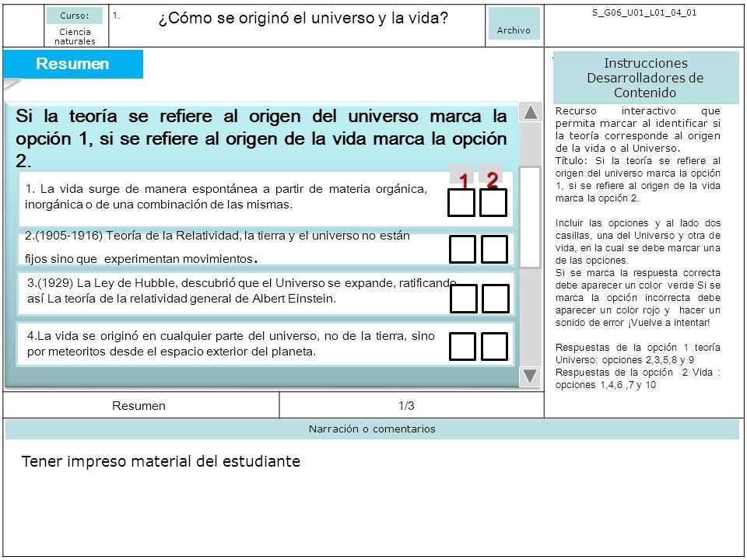747x560 pixels.
Task: Check option 2 box for statement 1 (La vida surge)
Action: [493, 202]
